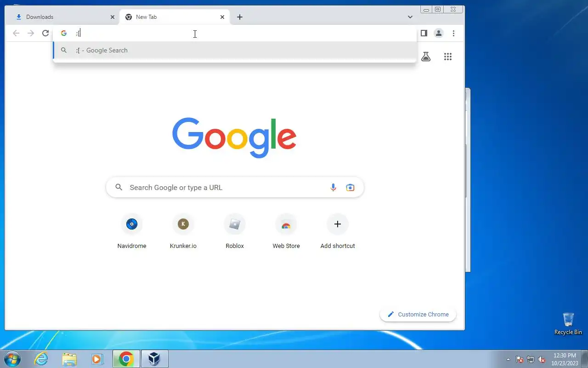Reload the current page

[45, 33]
